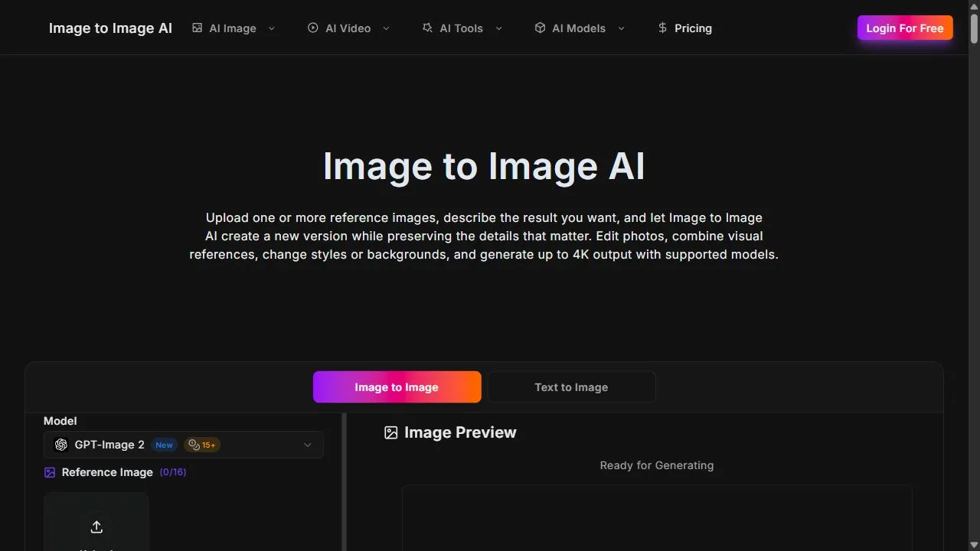Viewport: 980px width, 551px height.
Task: Click the AI Video play icon
Action: click(313, 28)
